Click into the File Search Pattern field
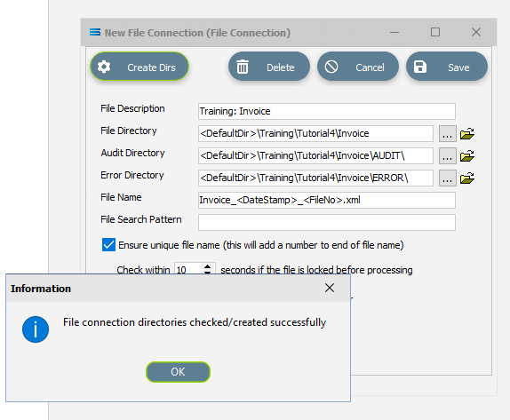510x420 pixels. click(x=327, y=222)
